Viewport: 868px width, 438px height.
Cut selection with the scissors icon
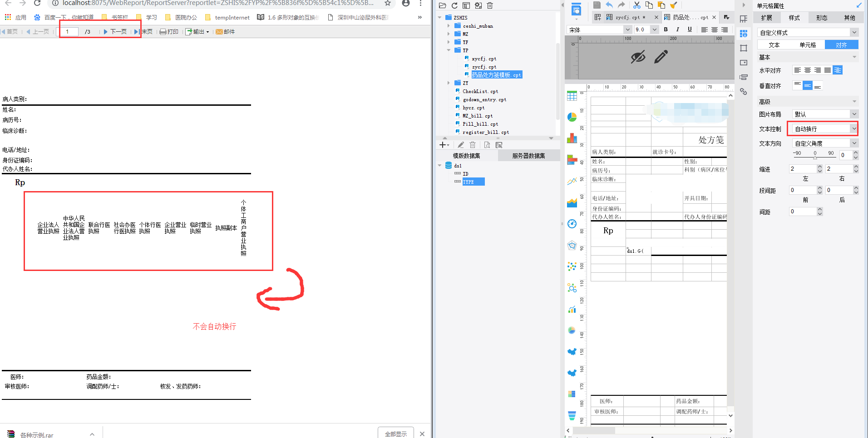point(637,5)
